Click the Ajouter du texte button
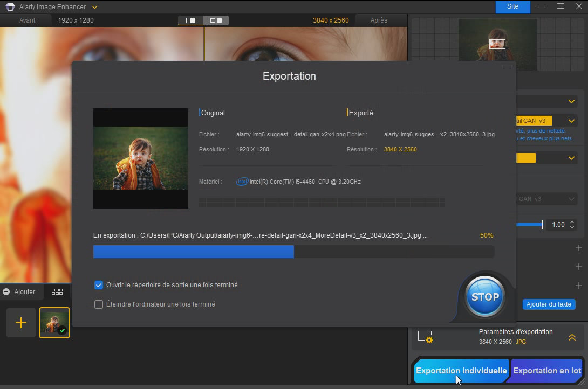Viewport: 588px width, 389px height. [548, 304]
